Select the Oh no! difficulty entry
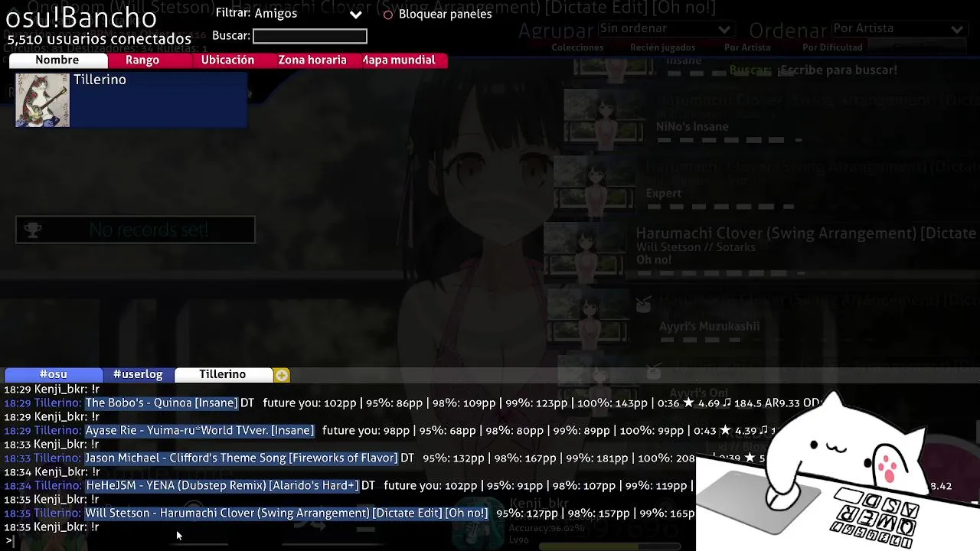Viewport: 980px width, 551px height. coord(654,260)
